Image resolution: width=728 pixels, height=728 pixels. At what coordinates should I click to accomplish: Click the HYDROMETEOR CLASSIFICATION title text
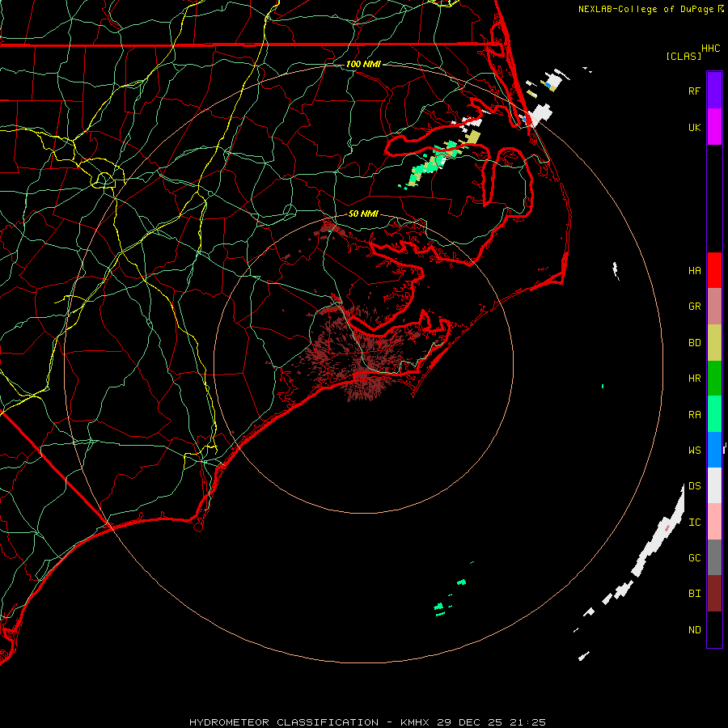[284, 722]
